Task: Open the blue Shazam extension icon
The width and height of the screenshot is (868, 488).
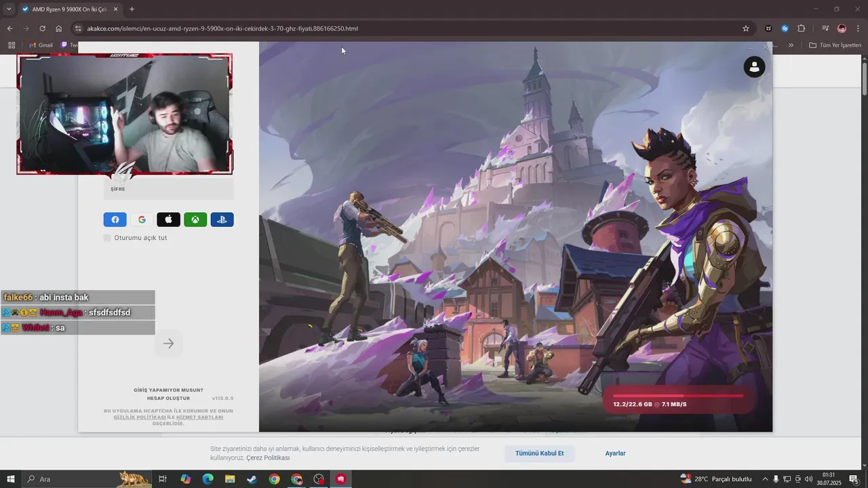Action: point(785,28)
